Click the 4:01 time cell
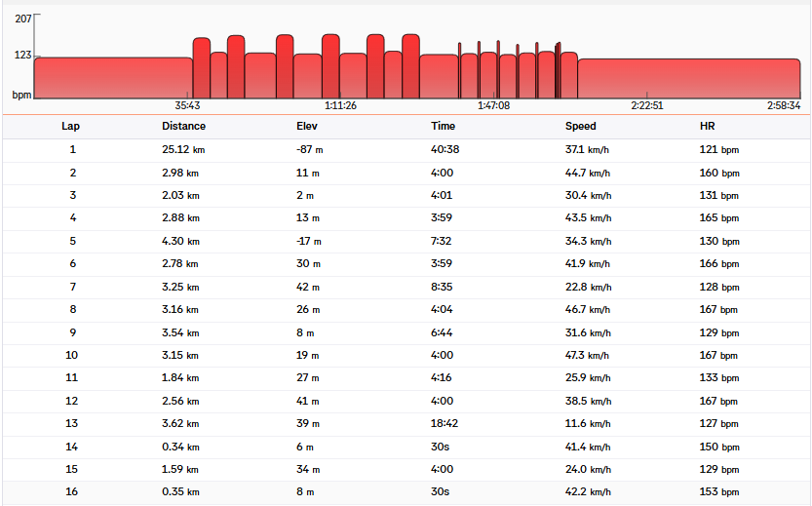This screenshot has height=506, width=812. (x=442, y=195)
